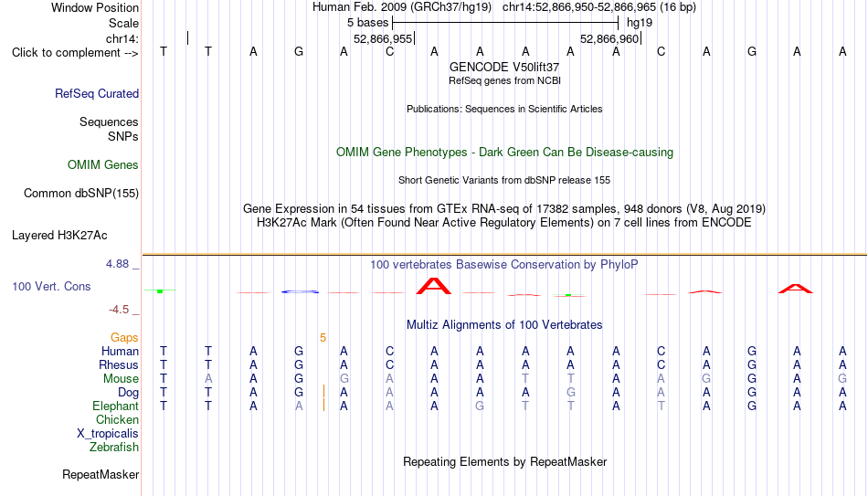Screen dimensions: 868x496
Task: Click 'Click to complement -->' label
Action: pyautogui.click(x=75, y=53)
